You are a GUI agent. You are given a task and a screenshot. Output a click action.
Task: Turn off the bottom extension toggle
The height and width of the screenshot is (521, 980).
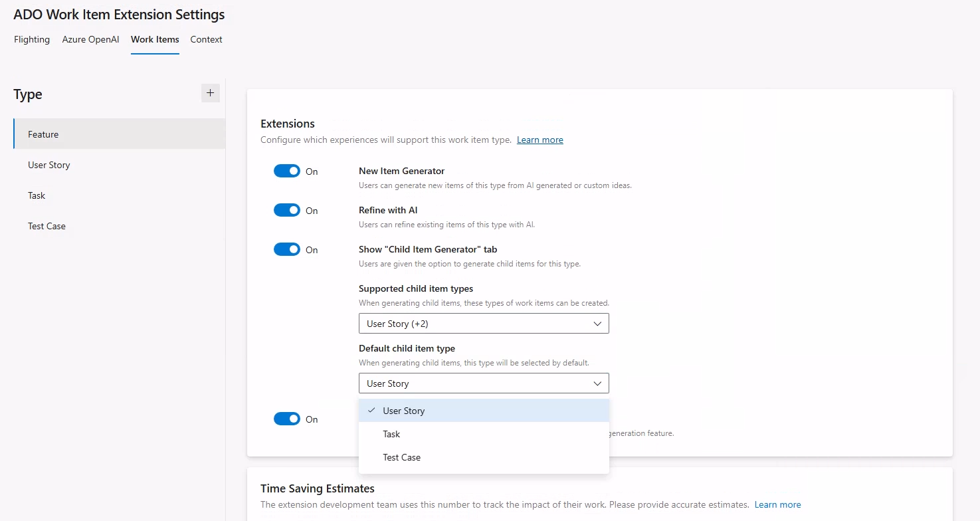[287, 419]
